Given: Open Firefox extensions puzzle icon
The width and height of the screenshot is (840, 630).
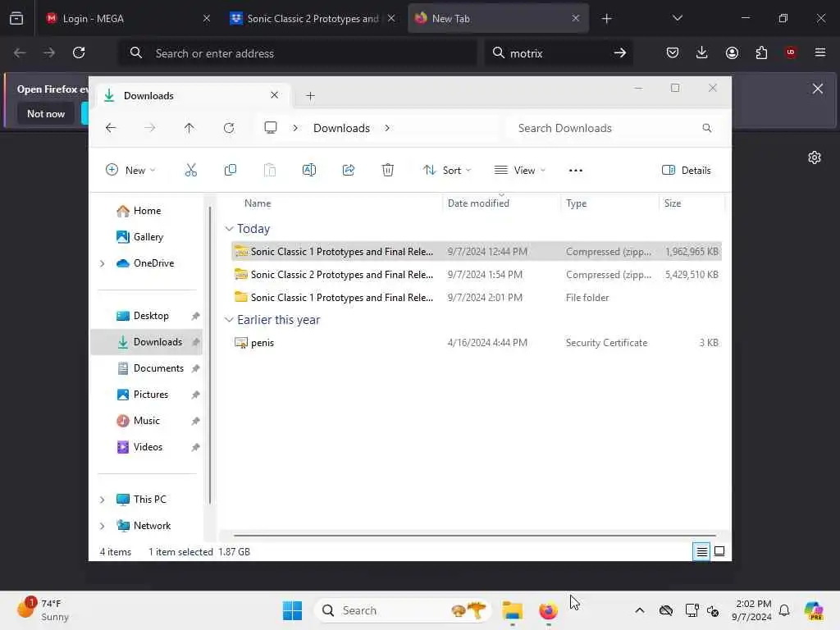Looking at the screenshot, I should coord(761,52).
